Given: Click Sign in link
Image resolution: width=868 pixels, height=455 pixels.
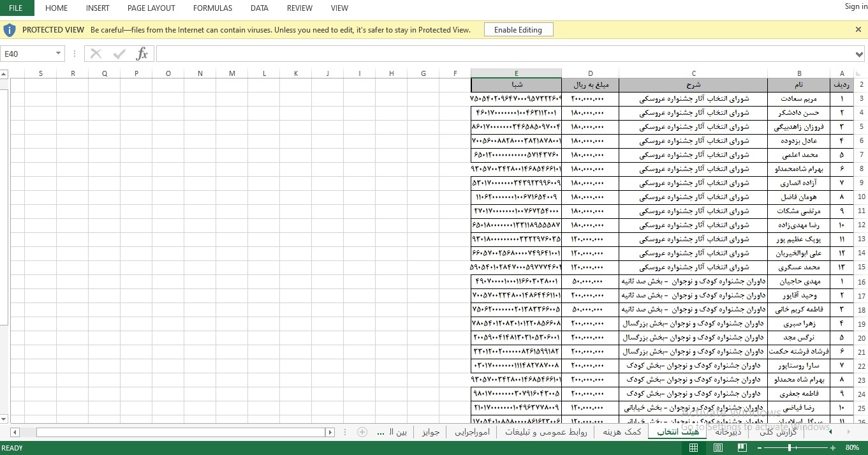Looking at the screenshot, I should (x=855, y=6).
